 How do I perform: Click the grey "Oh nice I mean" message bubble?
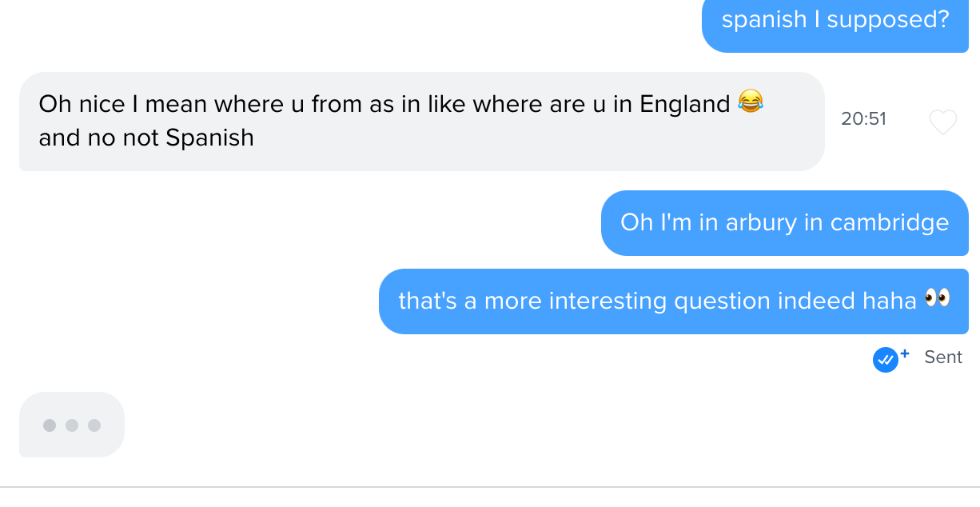[421, 122]
